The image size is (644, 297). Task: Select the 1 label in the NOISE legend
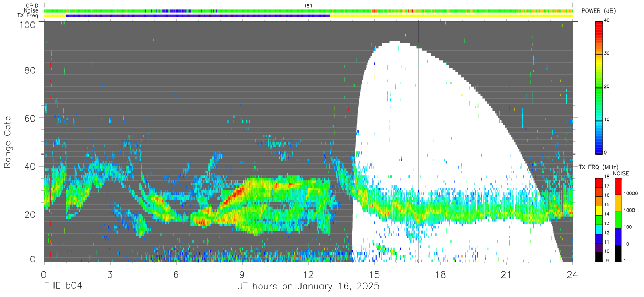pyautogui.click(x=625, y=260)
